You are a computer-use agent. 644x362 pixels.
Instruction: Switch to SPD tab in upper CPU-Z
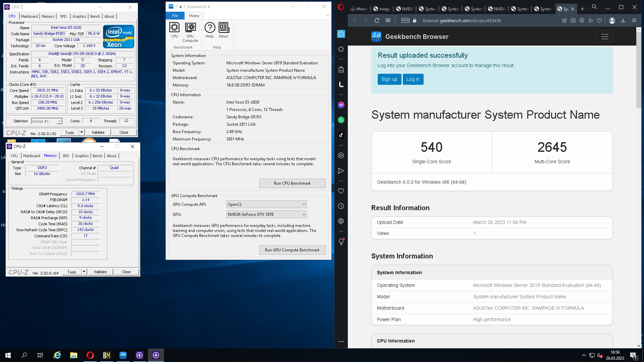63,16
